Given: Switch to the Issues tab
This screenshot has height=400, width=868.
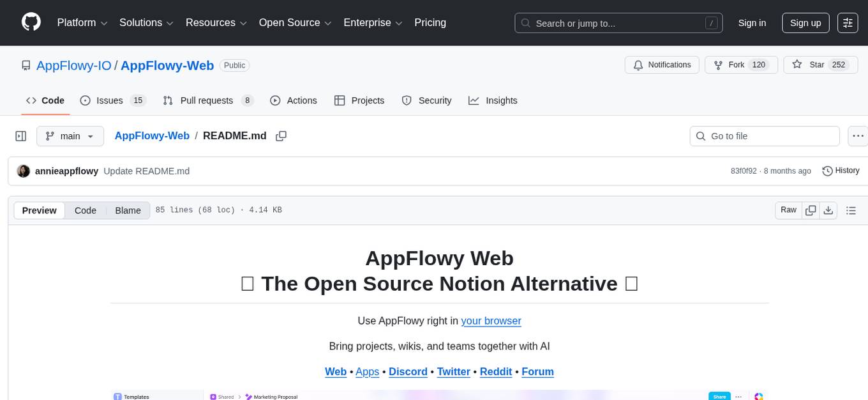Looking at the screenshot, I should 109,100.
